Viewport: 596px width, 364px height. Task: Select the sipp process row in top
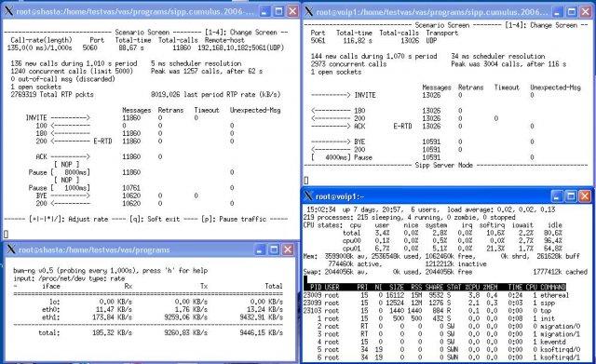(429, 303)
